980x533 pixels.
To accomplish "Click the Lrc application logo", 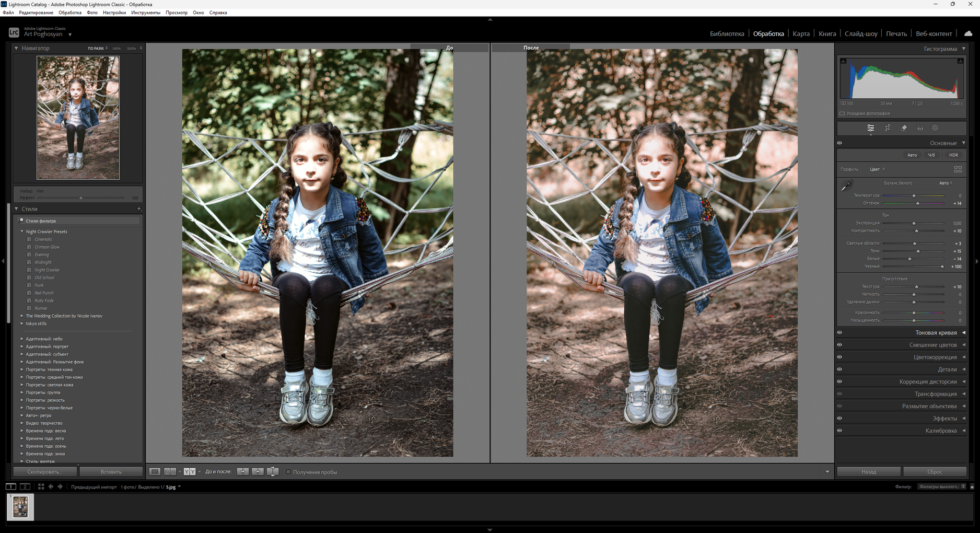I will pyautogui.click(x=14, y=32).
